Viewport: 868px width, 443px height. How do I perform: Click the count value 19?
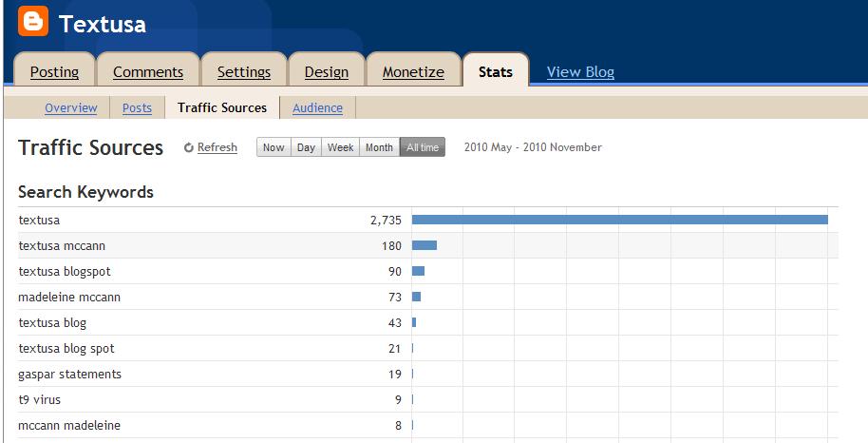click(395, 375)
